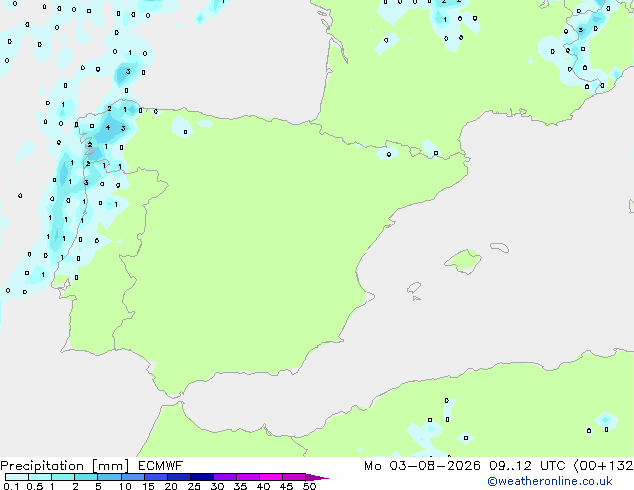634x490 pixels.
Task: Click the '09..12 UTC' time text
Action: pos(528,466)
